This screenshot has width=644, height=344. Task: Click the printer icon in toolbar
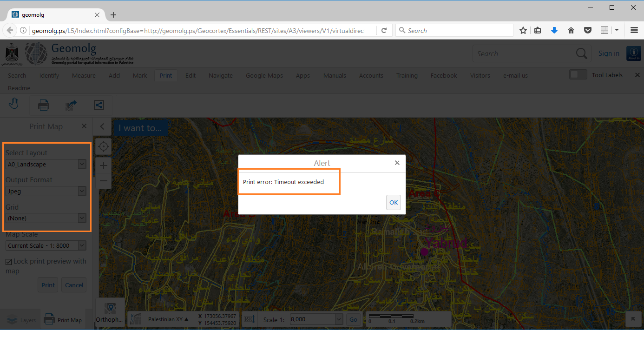tap(44, 105)
